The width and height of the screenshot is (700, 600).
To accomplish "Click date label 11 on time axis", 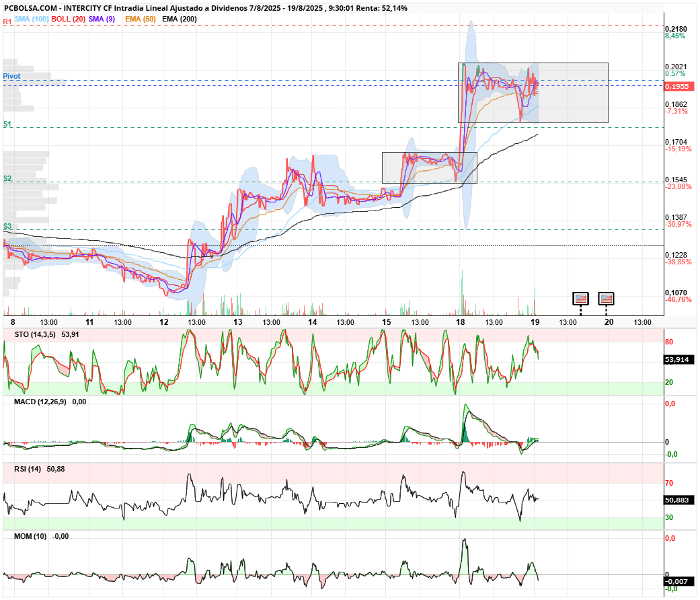I will coord(89,322).
